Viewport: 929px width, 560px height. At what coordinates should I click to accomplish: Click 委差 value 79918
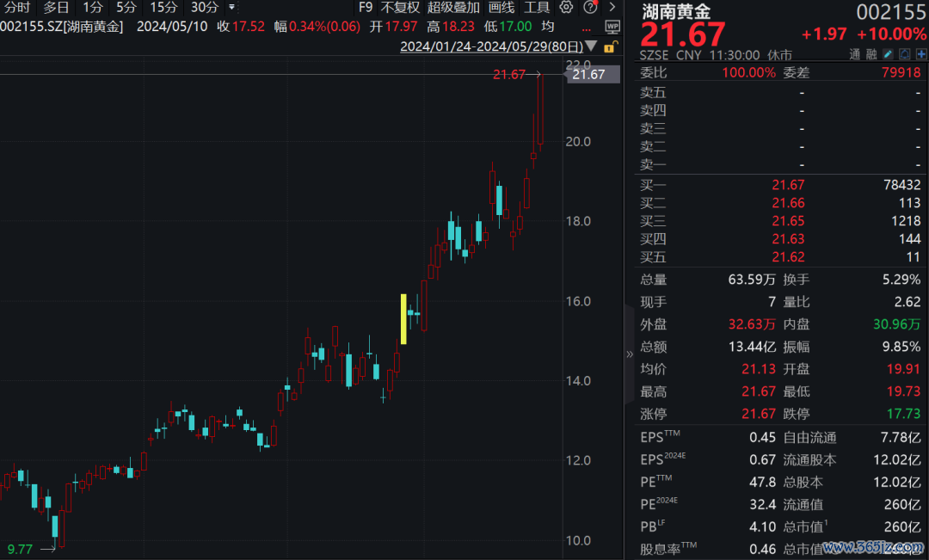901,73
